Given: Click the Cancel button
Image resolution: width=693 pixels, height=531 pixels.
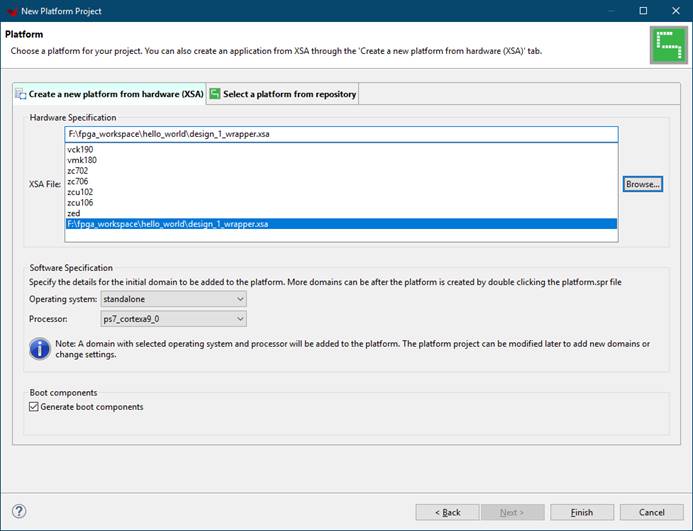Looking at the screenshot, I should [645, 512].
